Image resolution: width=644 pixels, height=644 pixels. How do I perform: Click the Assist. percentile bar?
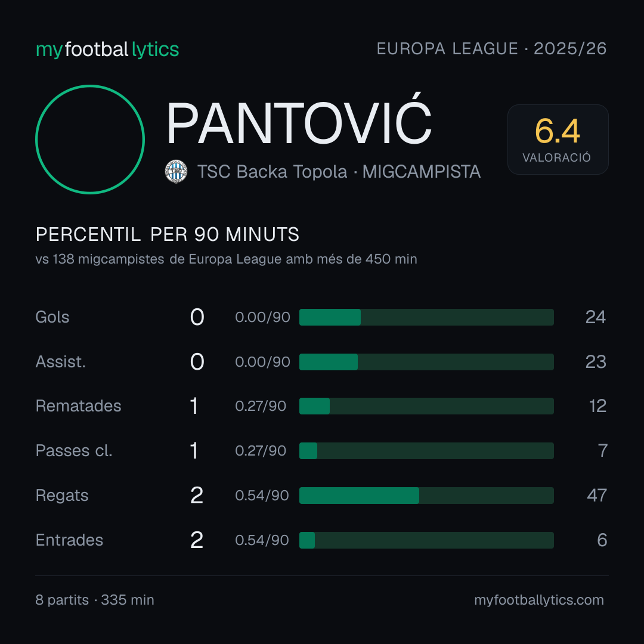click(426, 362)
